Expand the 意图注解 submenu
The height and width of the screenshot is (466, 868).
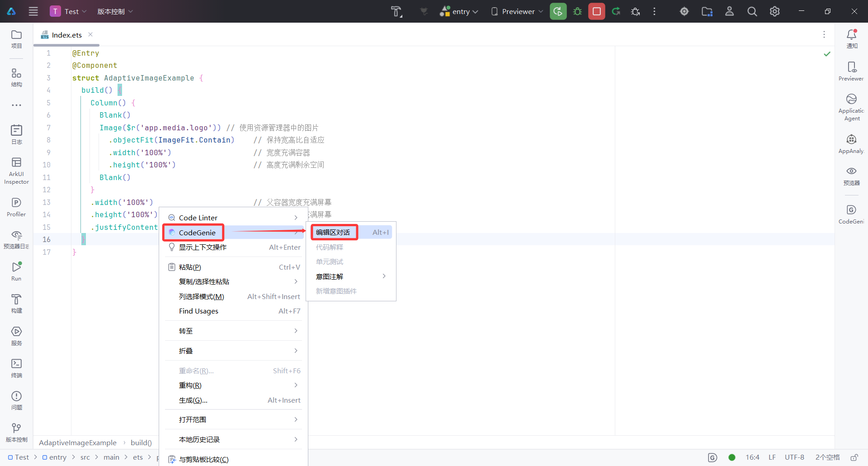click(351, 276)
